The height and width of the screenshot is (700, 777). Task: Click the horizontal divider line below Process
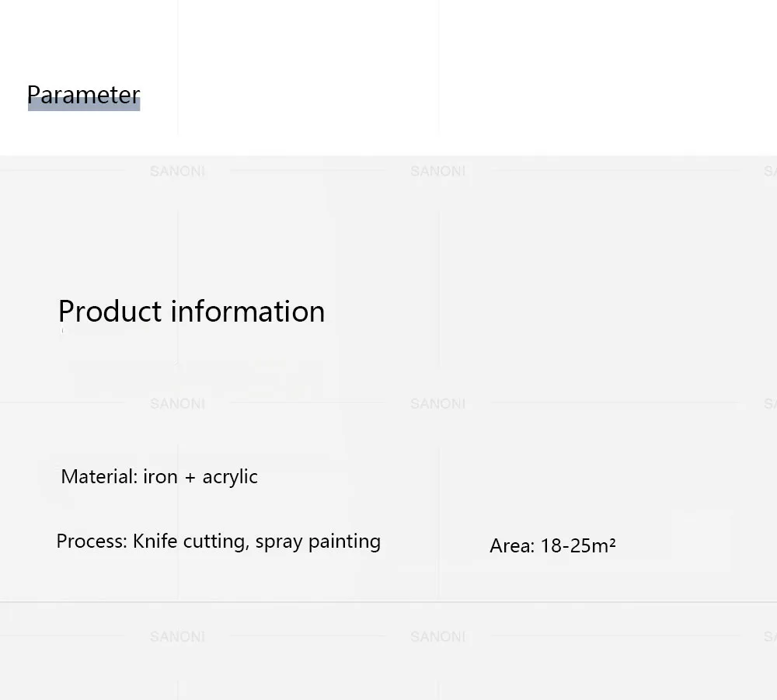(388, 602)
